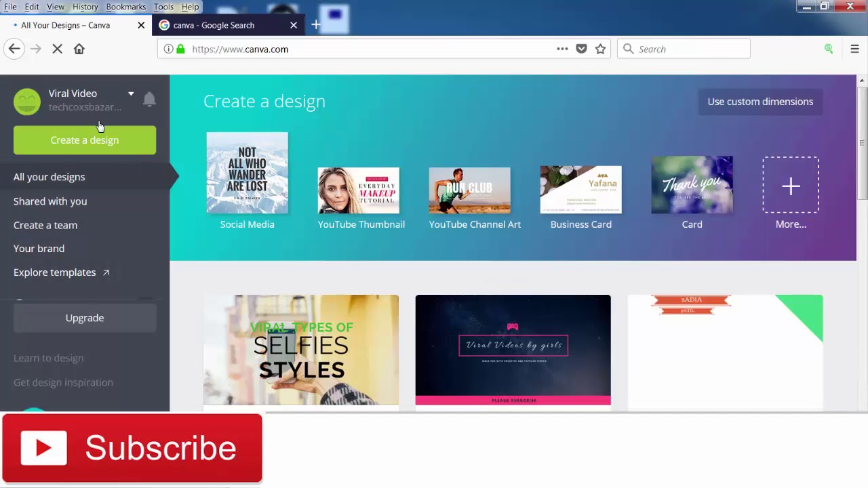Viewport: 868px width, 488px height.
Task: Open the Selfies Styles design
Action: coord(301,351)
